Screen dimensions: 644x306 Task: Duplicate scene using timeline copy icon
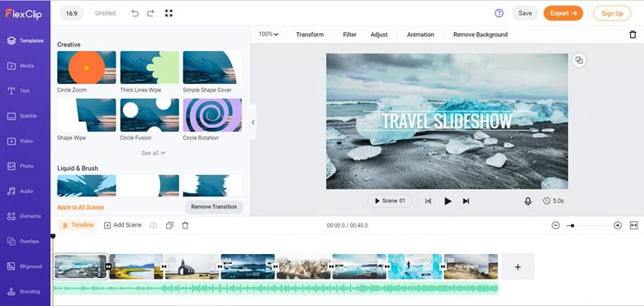coord(169,225)
